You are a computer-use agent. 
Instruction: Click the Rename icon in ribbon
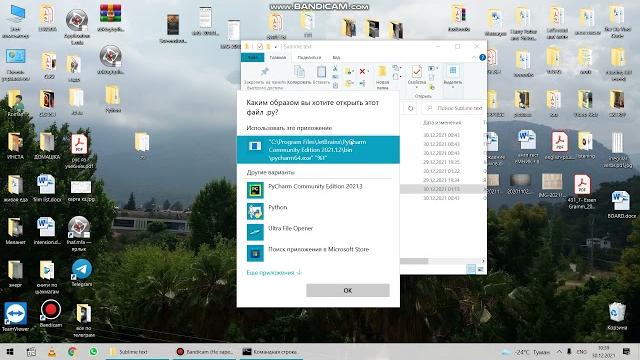pos(362,84)
